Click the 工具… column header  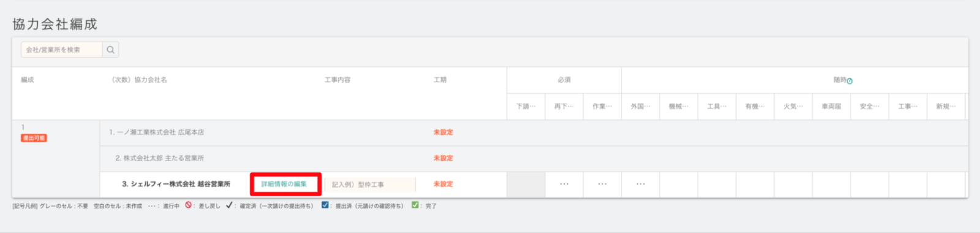click(x=717, y=107)
